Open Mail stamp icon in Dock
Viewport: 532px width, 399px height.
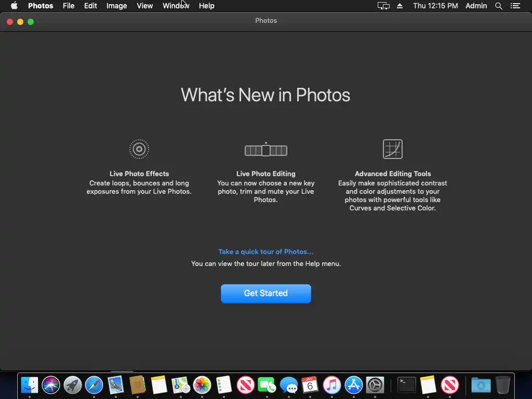[x=116, y=385]
